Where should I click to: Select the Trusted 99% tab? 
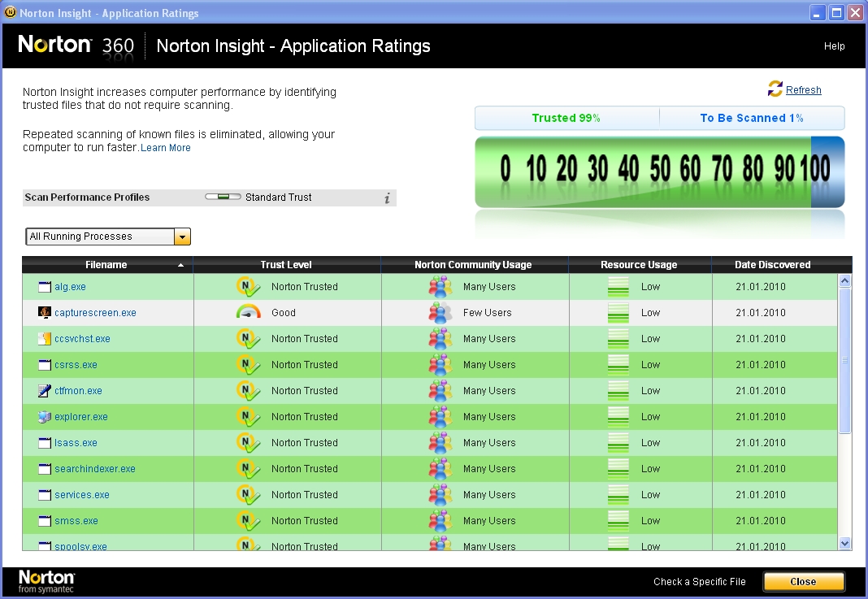(566, 118)
